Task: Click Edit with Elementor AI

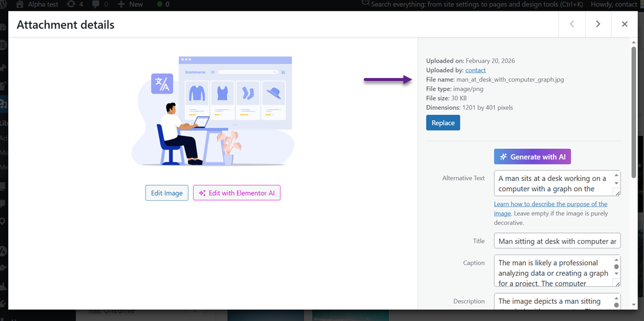Action: [237, 193]
